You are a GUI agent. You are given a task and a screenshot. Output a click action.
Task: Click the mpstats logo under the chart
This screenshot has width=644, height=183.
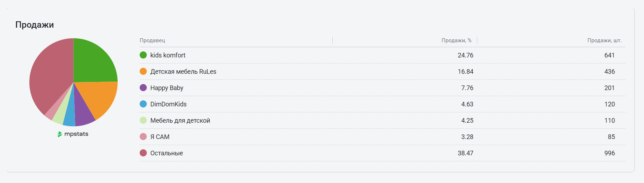(x=73, y=134)
